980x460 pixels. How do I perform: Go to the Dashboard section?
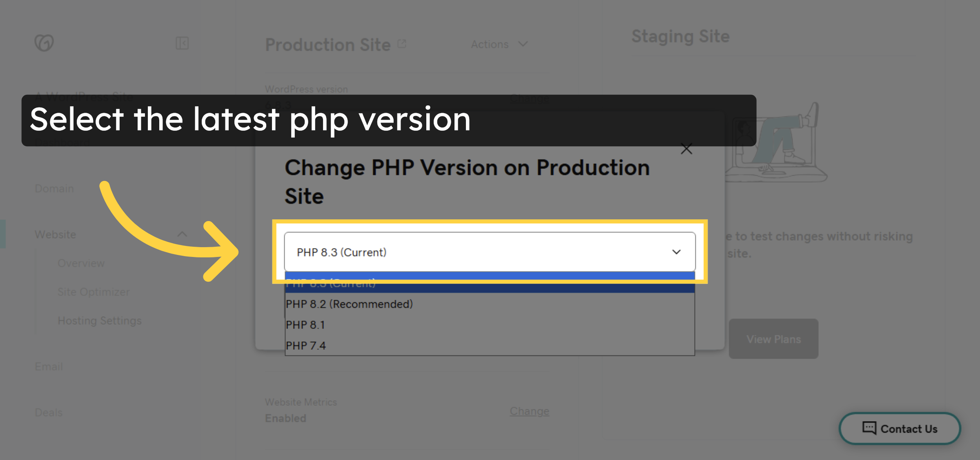pos(62,142)
